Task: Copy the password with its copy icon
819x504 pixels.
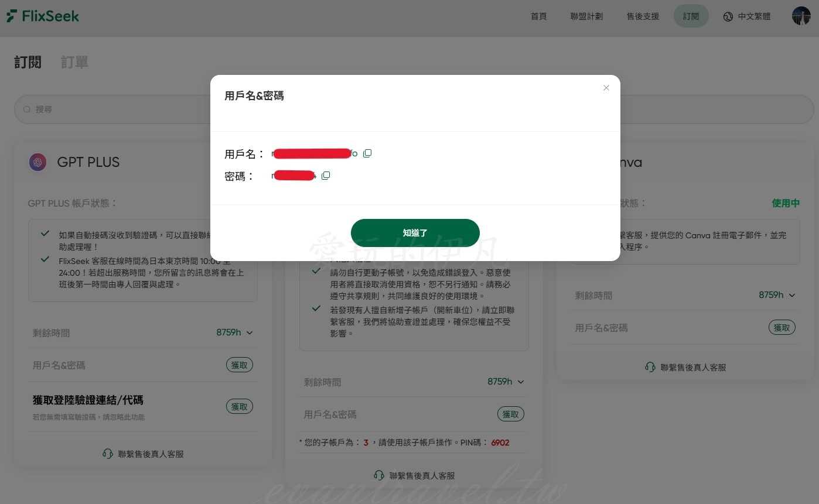Action: [326, 176]
